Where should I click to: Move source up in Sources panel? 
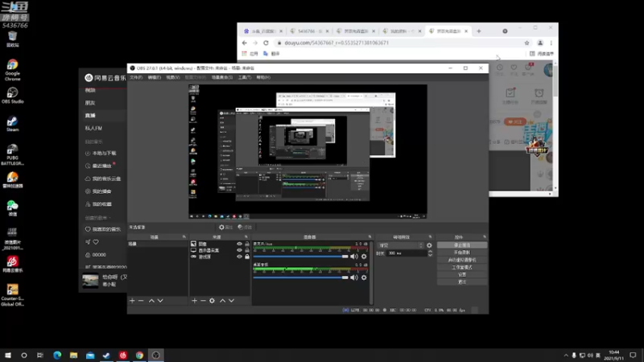click(223, 301)
